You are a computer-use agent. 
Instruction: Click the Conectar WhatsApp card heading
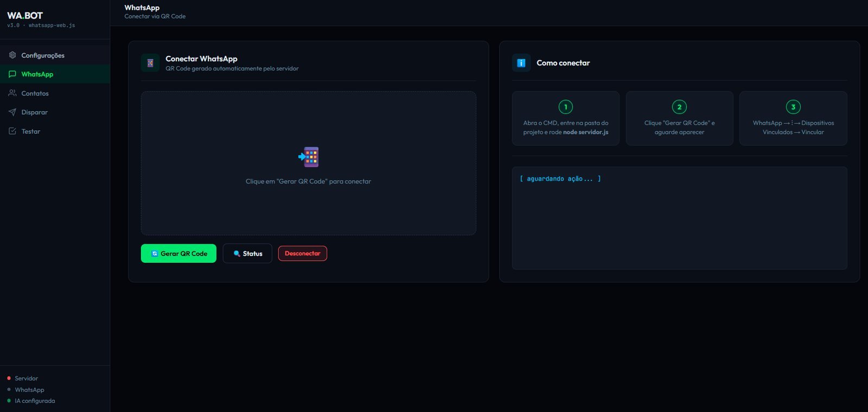[x=201, y=59]
